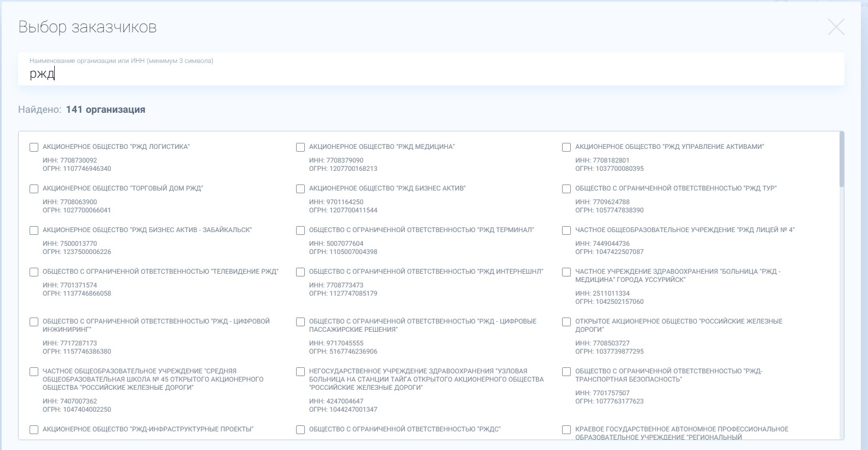The width and height of the screenshot is (868, 450).
Task: Close the Выбор заказчиков dialog
Action: coord(836,27)
